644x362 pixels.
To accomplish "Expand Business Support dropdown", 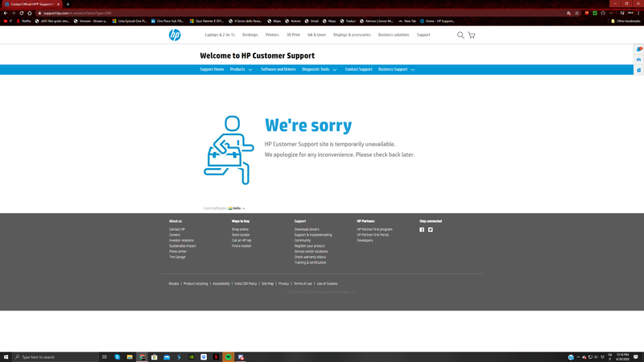I will coord(396,69).
